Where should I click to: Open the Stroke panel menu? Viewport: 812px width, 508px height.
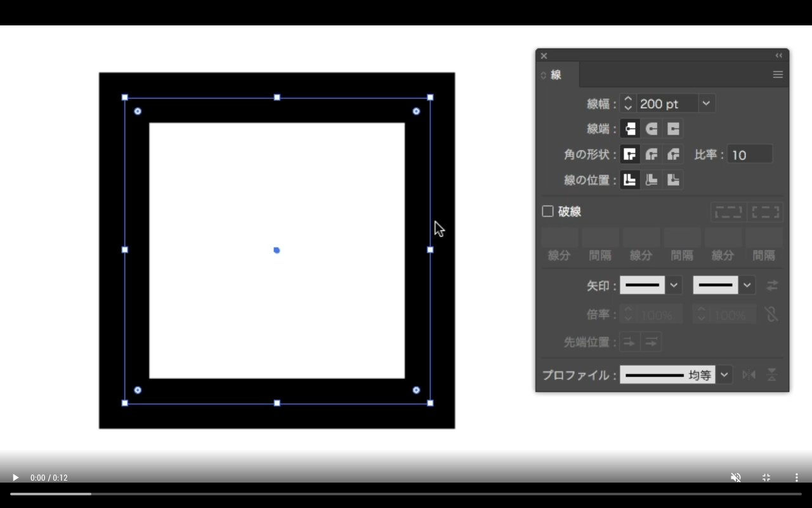click(x=778, y=74)
